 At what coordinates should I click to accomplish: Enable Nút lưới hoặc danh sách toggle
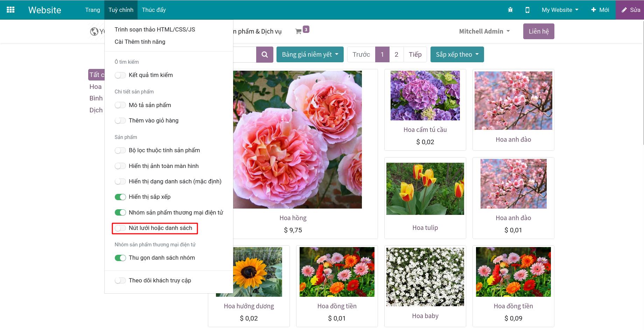[120, 228]
